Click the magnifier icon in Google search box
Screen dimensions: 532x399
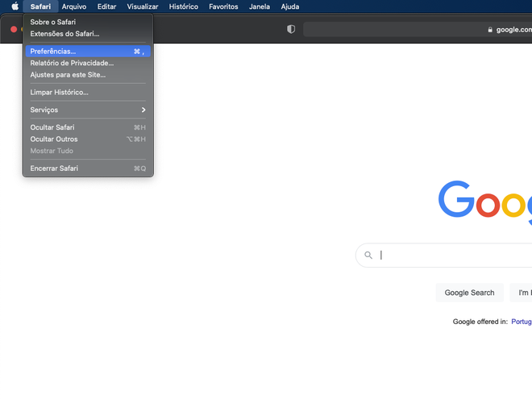(x=368, y=255)
